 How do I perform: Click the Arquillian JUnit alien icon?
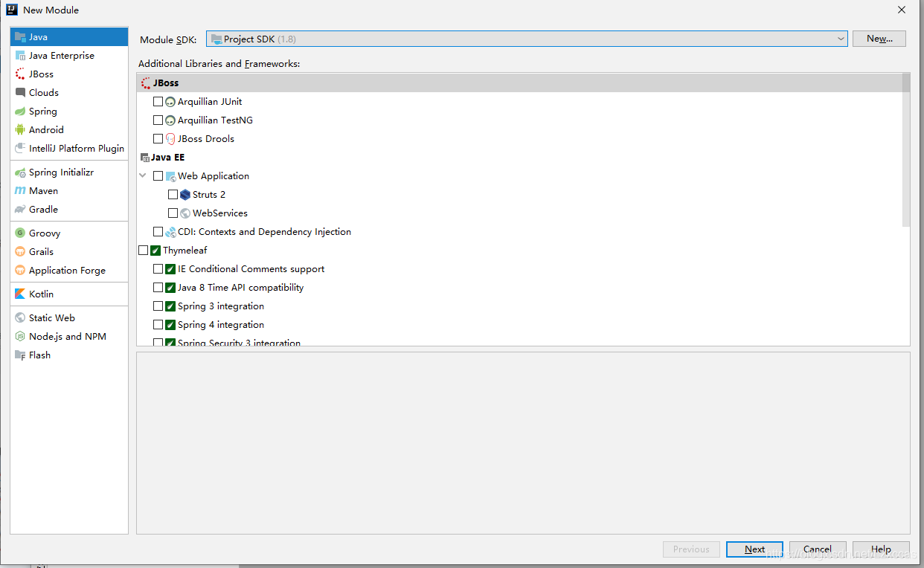[x=170, y=102]
